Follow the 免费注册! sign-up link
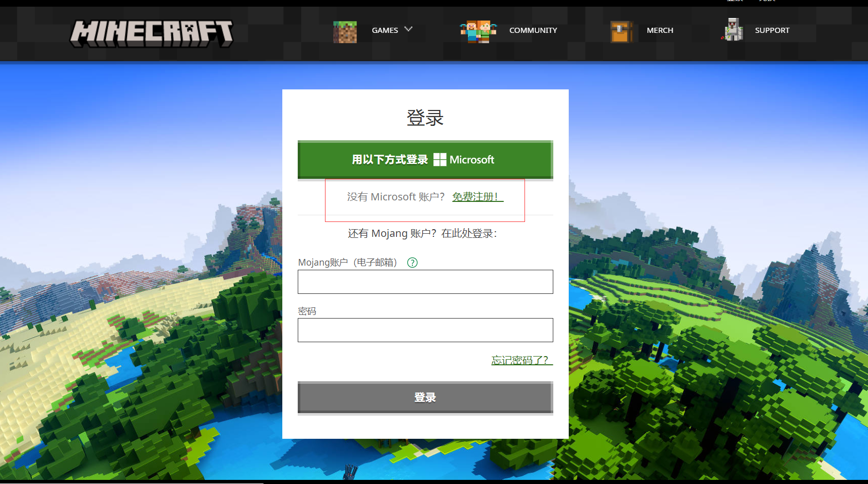 (x=477, y=197)
